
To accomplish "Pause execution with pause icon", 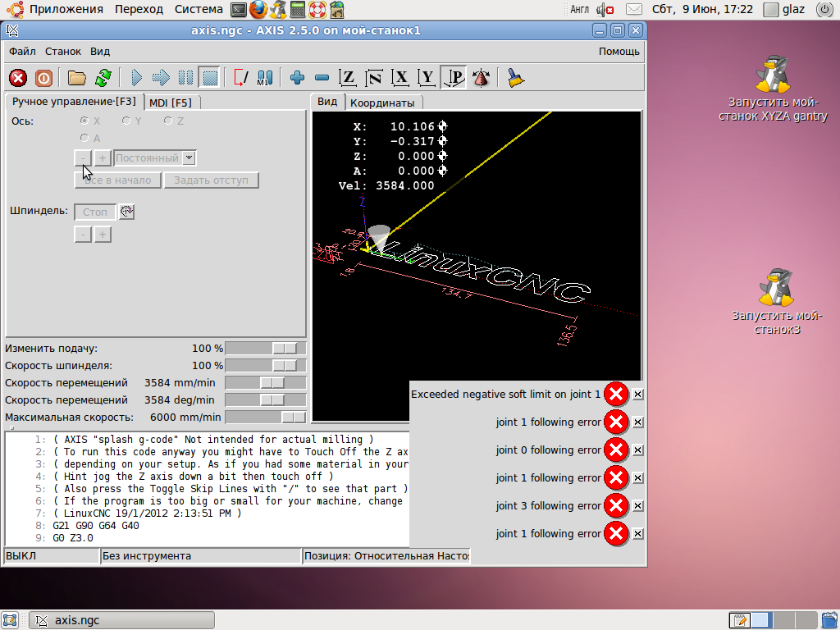I will tap(185, 78).
